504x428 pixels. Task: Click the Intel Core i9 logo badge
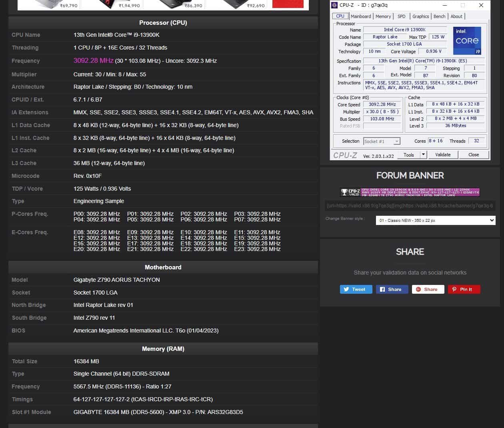click(467, 40)
